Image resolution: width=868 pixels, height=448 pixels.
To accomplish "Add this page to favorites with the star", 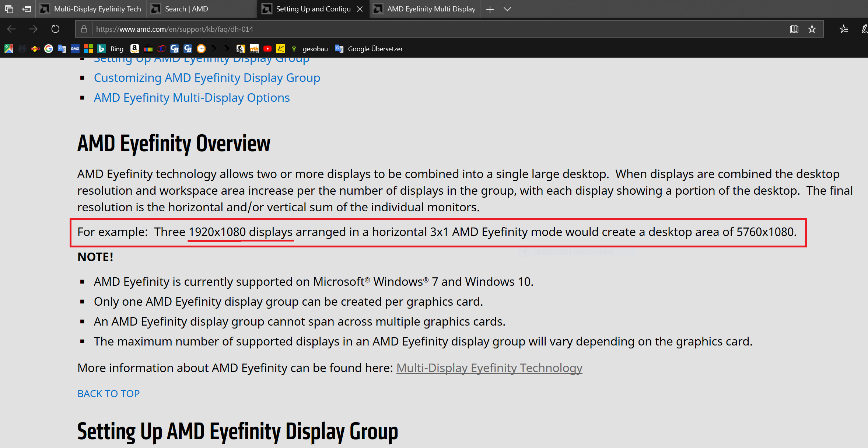I will point(812,29).
